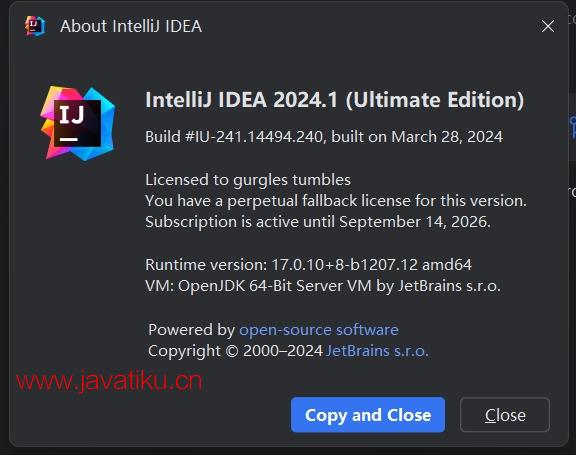Click the large IntelliJ IDEA logo

pyautogui.click(x=78, y=123)
